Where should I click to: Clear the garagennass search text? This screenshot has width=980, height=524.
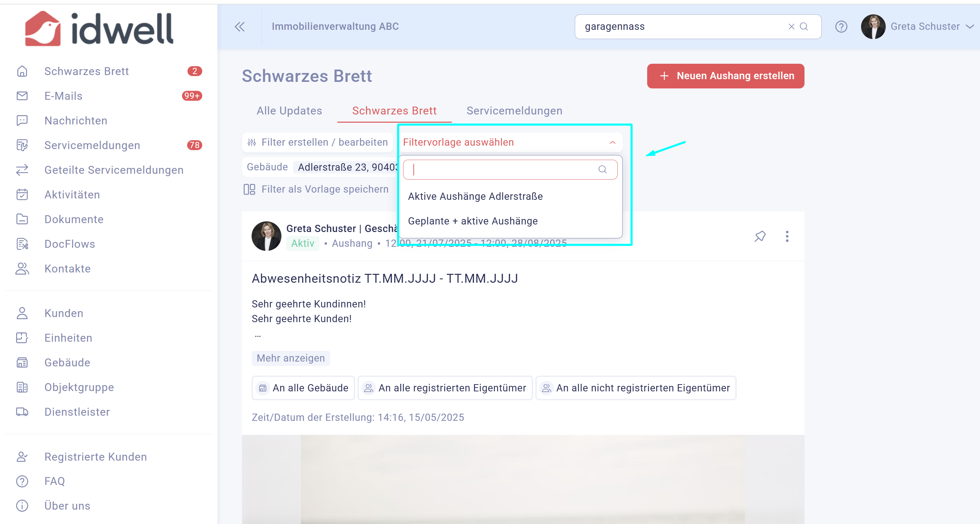791,27
